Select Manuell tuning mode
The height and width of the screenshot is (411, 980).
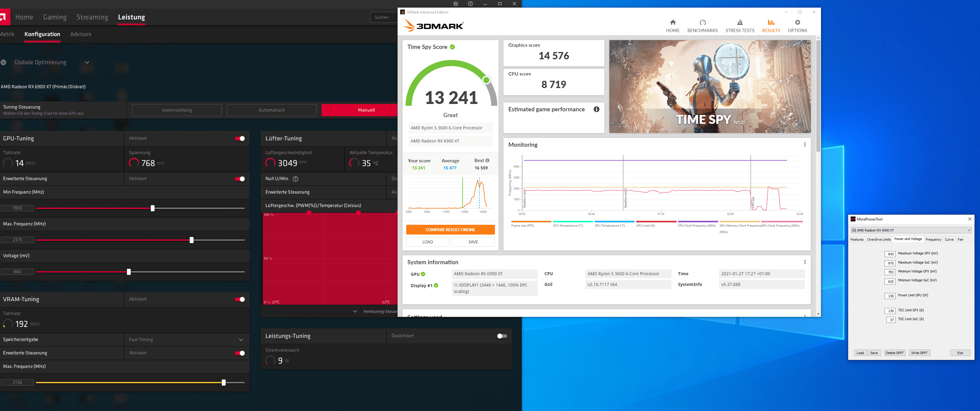click(359, 110)
